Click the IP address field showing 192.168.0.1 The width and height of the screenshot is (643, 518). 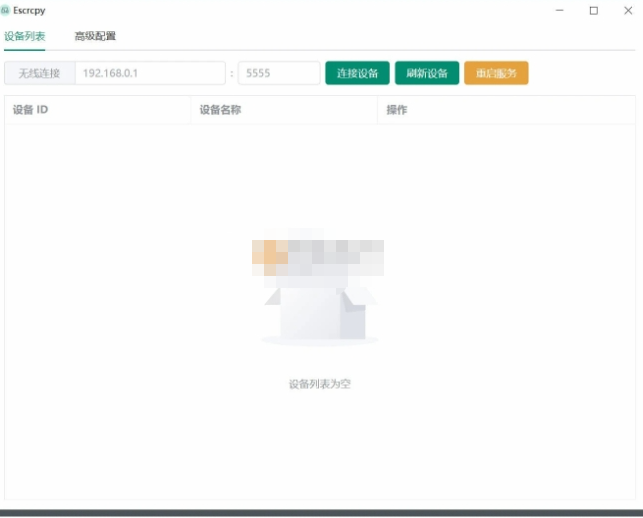[x=150, y=73]
